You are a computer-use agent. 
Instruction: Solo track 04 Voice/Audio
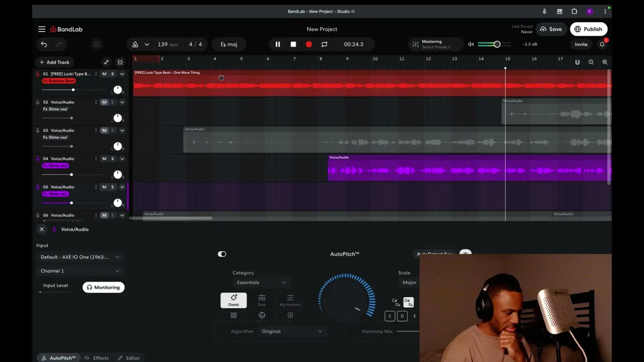pyautogui.click(x=112, y=158)
